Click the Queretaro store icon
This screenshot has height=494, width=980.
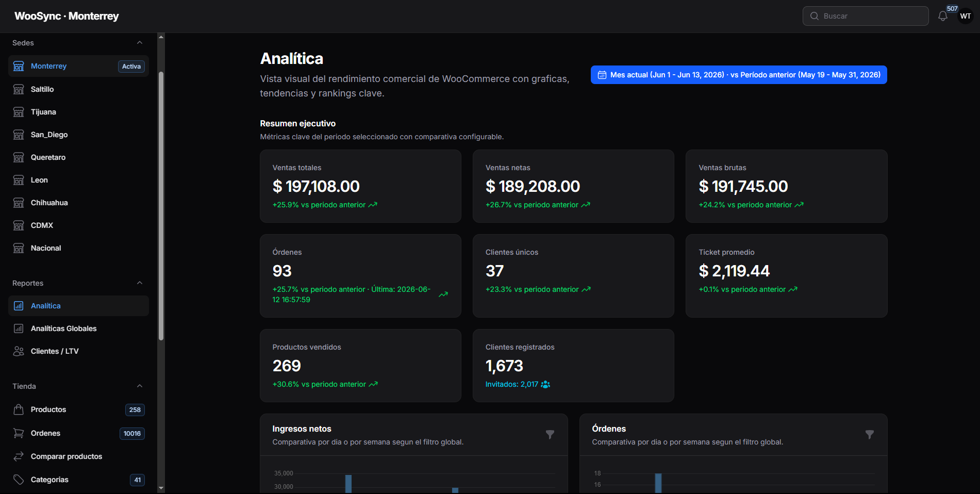coord(19,157)
